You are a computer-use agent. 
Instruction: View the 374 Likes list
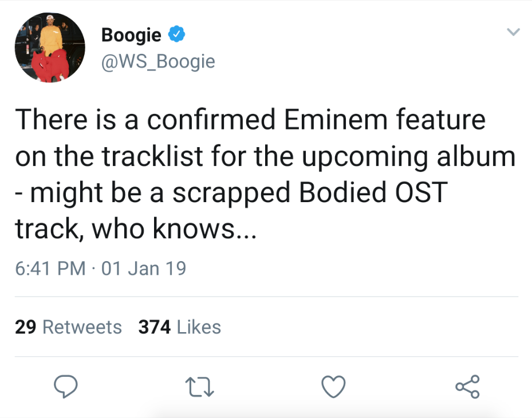point(179,327)
